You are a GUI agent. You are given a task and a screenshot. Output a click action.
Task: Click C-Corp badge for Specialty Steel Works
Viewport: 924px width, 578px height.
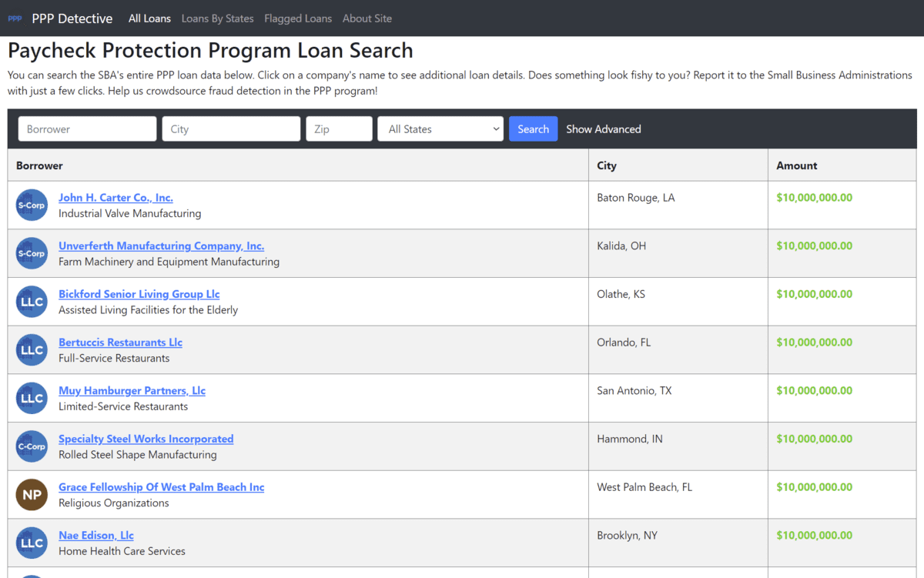32,446
